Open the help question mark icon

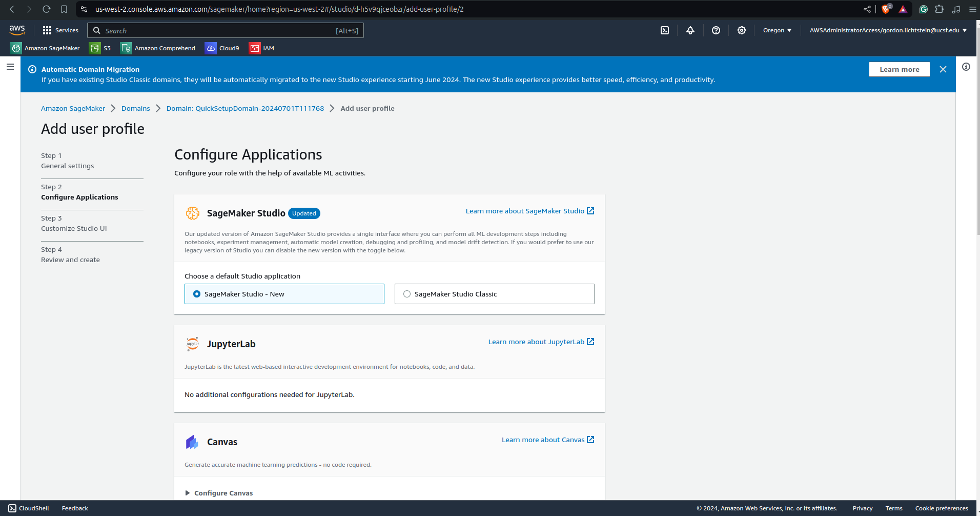click(x=716, y=30)
